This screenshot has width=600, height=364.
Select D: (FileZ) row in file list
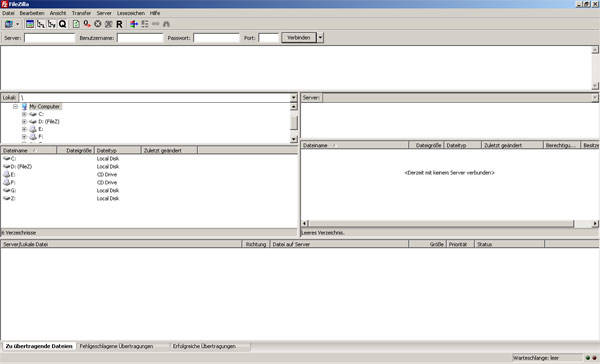[149, 166]
